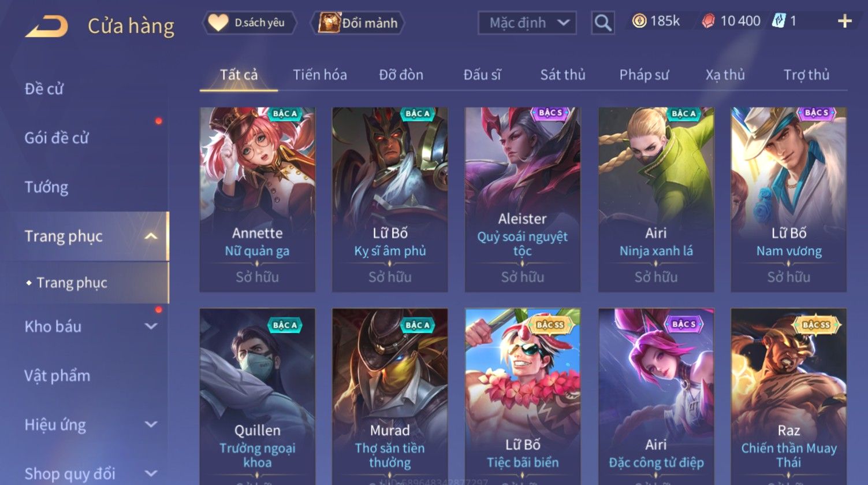Open the Mặc định sort dropdown

pyautogui.click(x=527, y=23)
